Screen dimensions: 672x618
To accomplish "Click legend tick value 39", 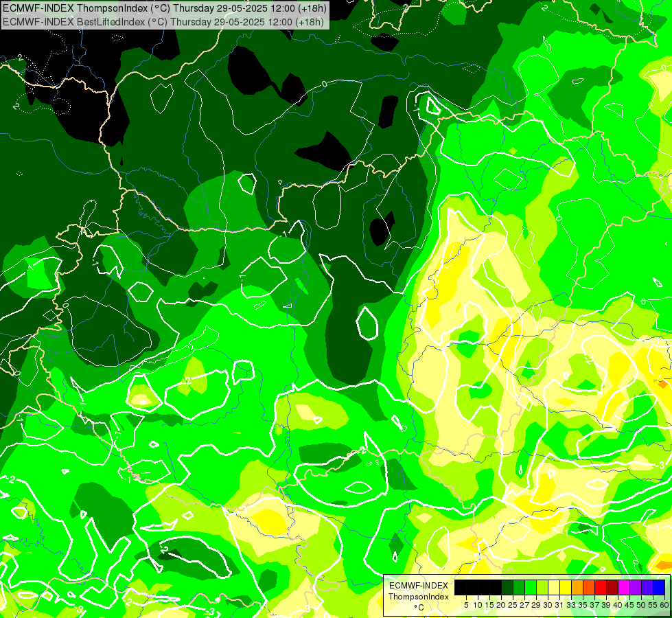I will tap(606, 605).
